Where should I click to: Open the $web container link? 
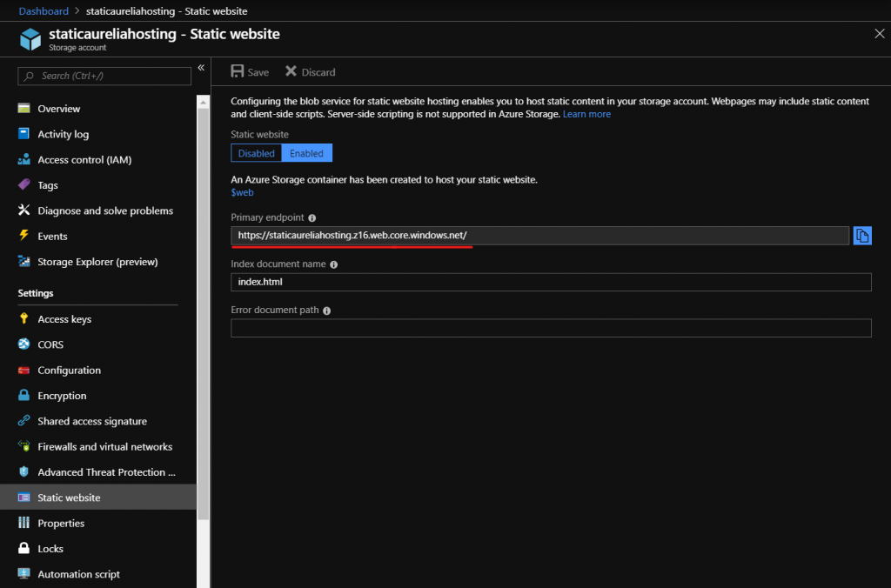pos(242,192)
